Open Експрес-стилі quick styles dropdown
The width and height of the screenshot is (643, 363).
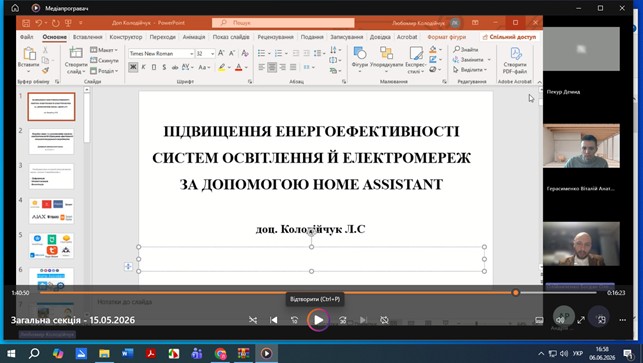pyautogui.click(x=415, y=59)
